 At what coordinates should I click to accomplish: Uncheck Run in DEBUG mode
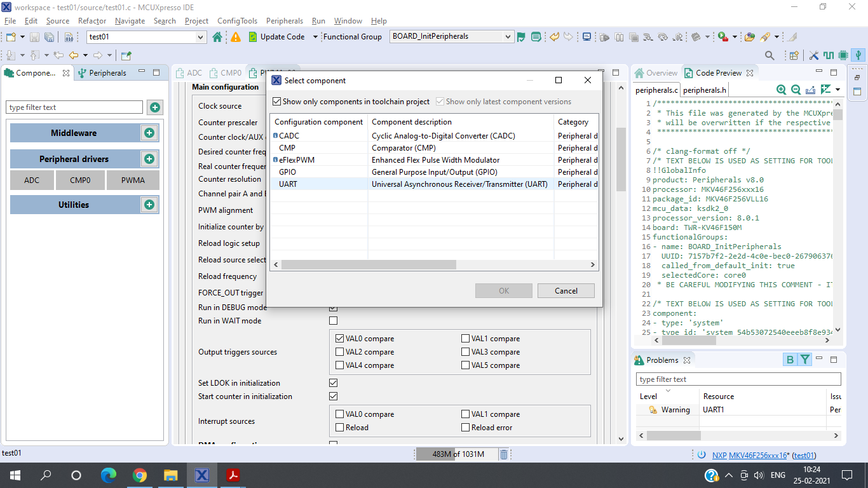(333, 307)
